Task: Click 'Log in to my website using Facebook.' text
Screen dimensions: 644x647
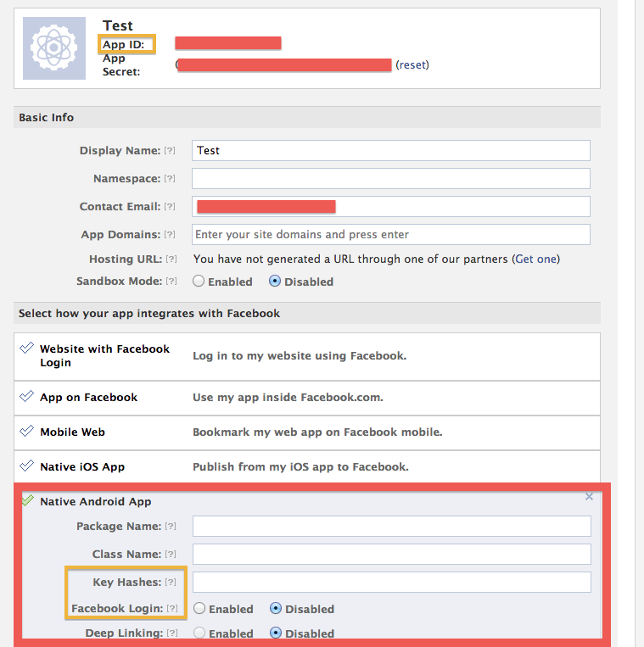Action: point(300,355)
